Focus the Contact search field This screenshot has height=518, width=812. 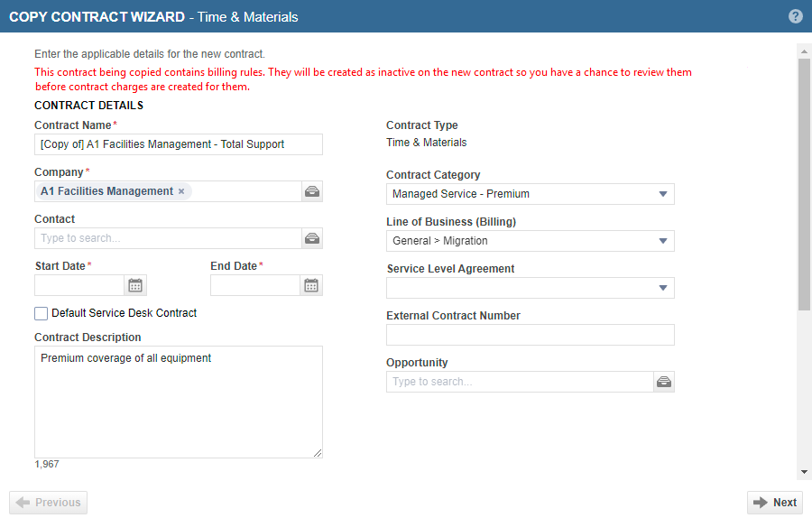coord(167,238)
